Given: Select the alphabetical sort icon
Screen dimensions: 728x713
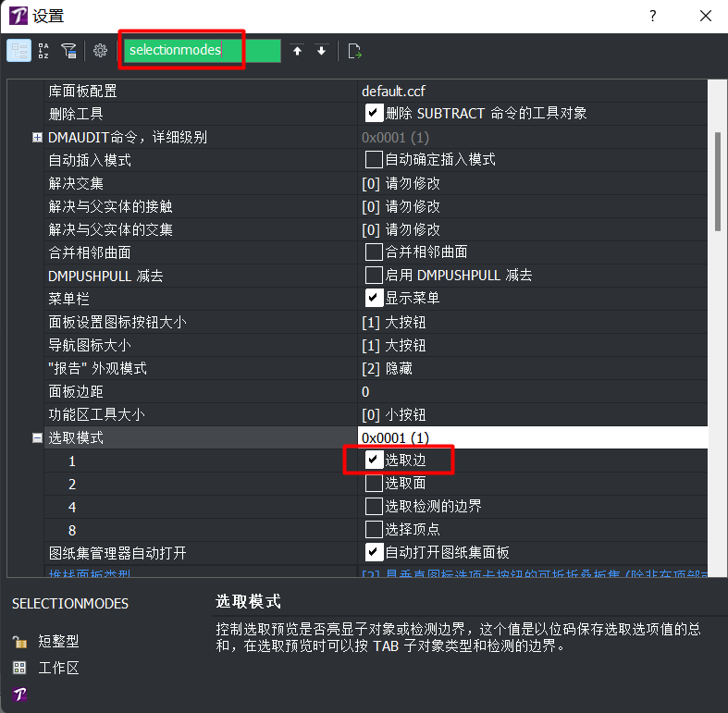Looking at the screenshot, I should click(x=43, y=51).
